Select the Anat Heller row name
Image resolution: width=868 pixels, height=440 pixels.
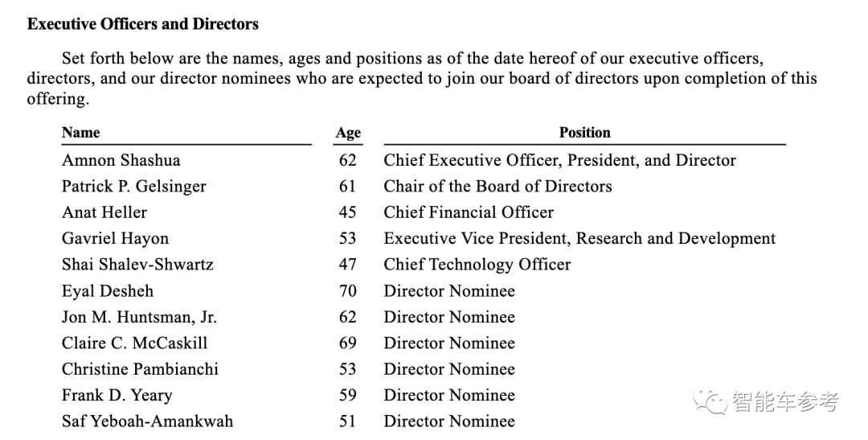(x=104, y=212)
